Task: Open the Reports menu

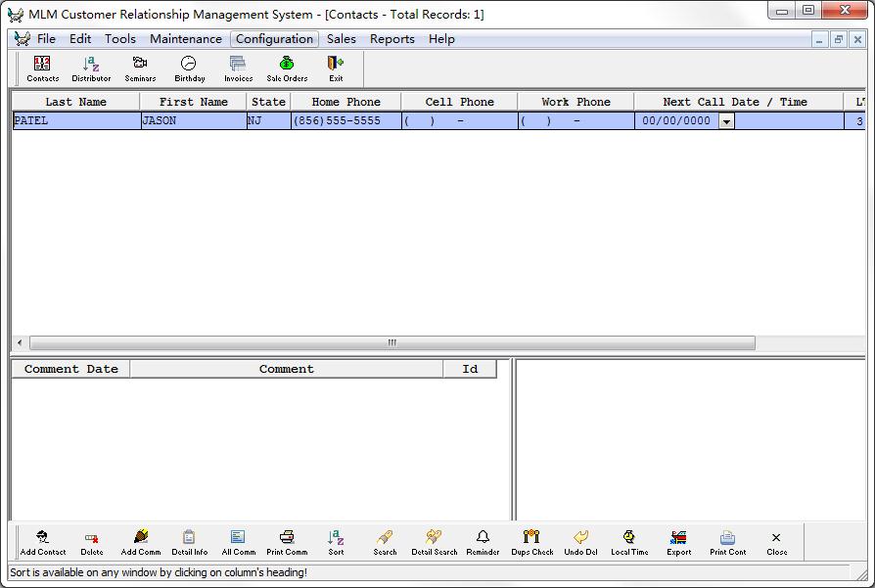Action: (391, 39)
